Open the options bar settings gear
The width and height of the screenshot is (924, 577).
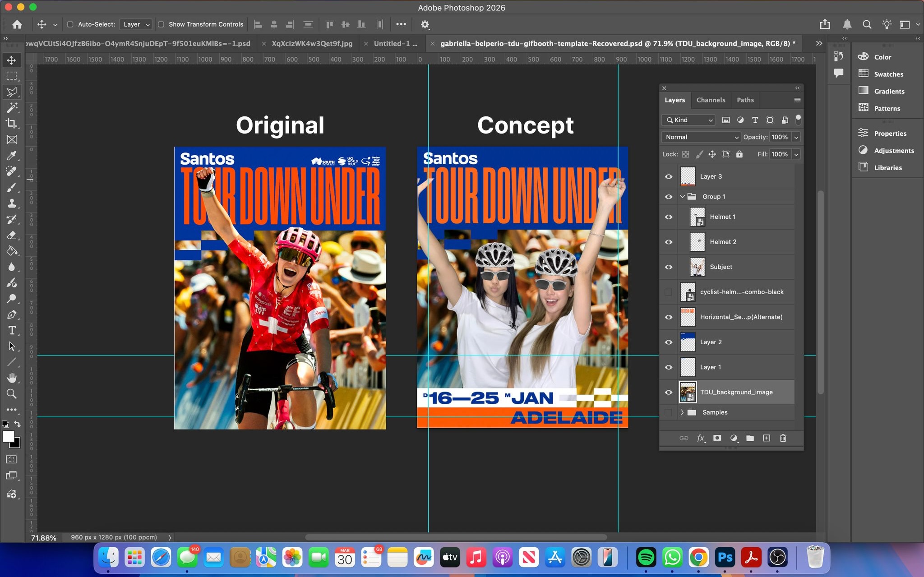point(425,24)
